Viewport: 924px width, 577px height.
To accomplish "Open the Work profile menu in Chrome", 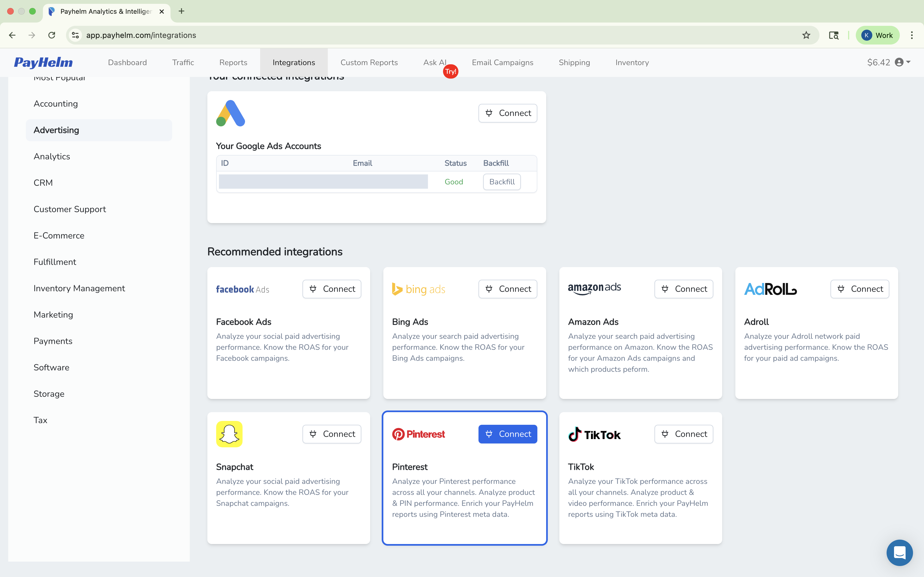I will (x=877, y=35).
